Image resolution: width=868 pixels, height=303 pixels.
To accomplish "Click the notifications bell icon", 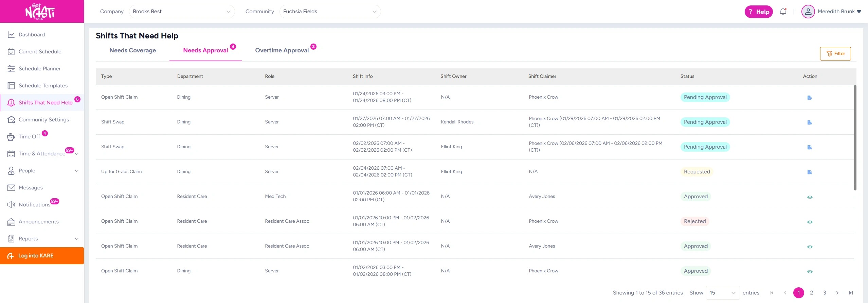I will (783, 12).
